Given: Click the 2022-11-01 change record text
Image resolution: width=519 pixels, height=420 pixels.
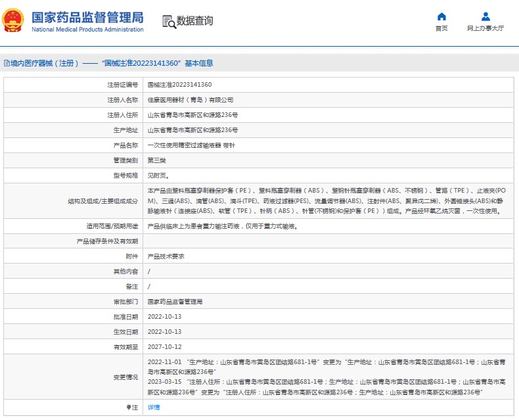Looking at the screenshot, I should click(x=327, y=367).
